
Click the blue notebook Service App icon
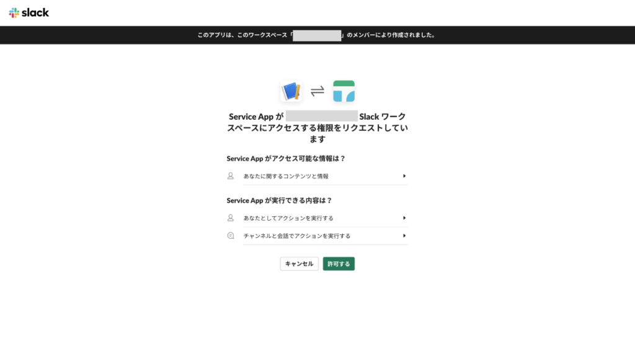[291, 91]
